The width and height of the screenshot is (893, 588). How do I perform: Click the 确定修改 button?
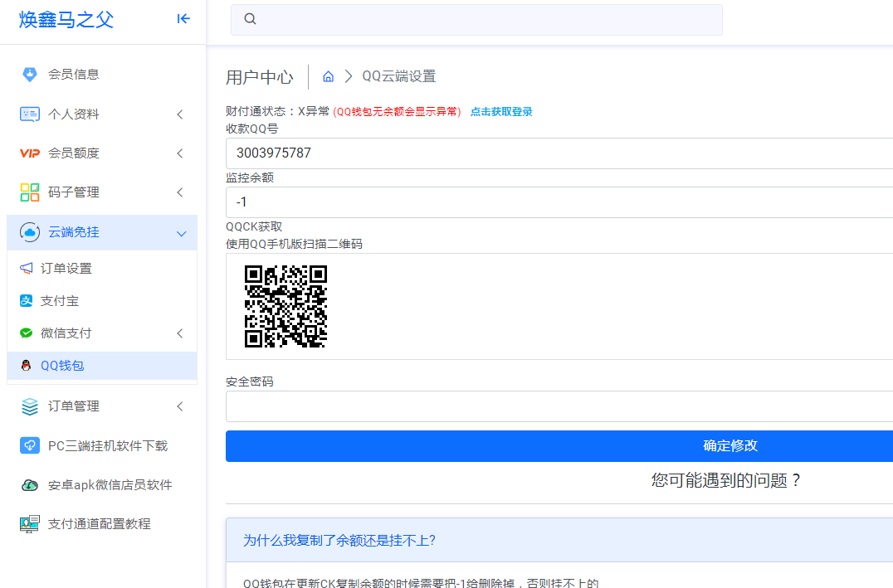click(559, 446)
